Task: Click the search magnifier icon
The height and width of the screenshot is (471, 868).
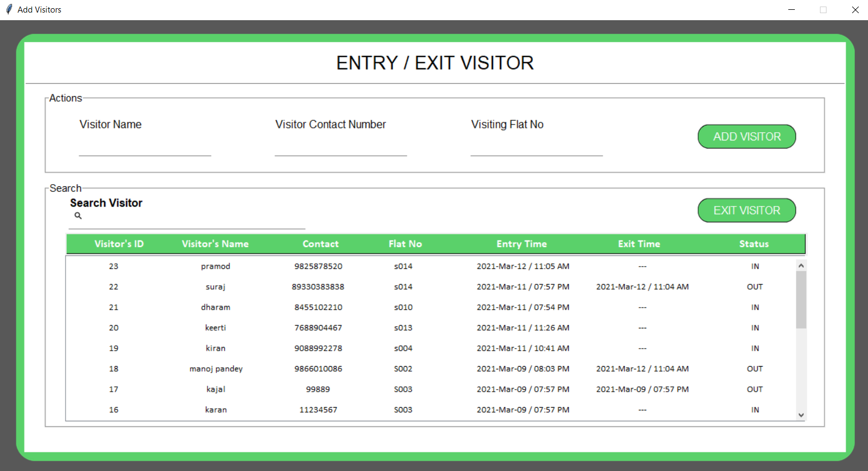Action: [78, 216]
